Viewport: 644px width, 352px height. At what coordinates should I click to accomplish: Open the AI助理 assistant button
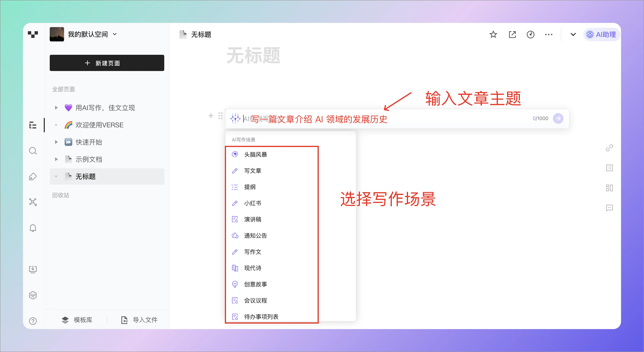click(x=601, y=34)
